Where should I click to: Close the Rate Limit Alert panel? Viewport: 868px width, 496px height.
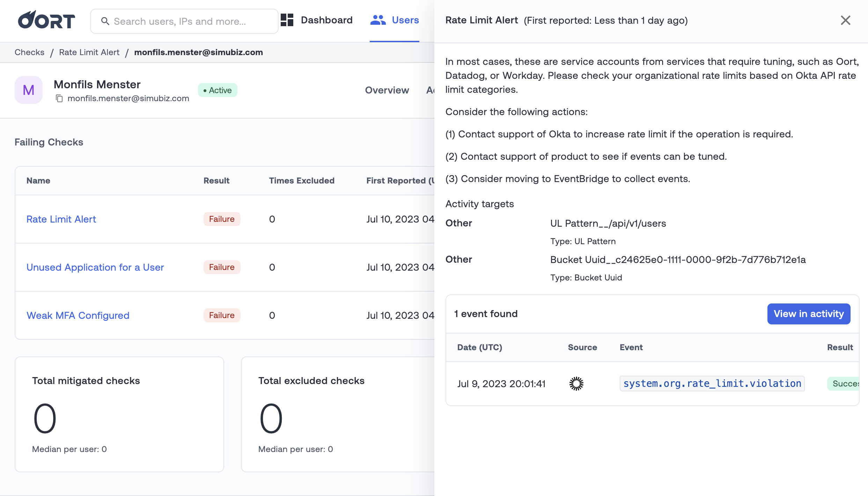click(x=845, y=20)
